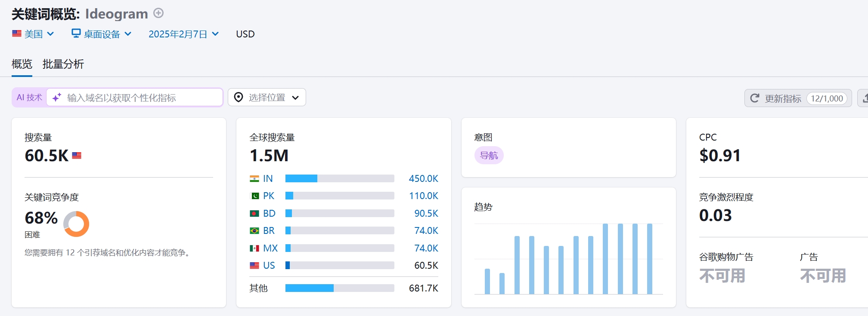
Task: Click the sparkle AI icon in domain field
Action: (x=57, y=98)
